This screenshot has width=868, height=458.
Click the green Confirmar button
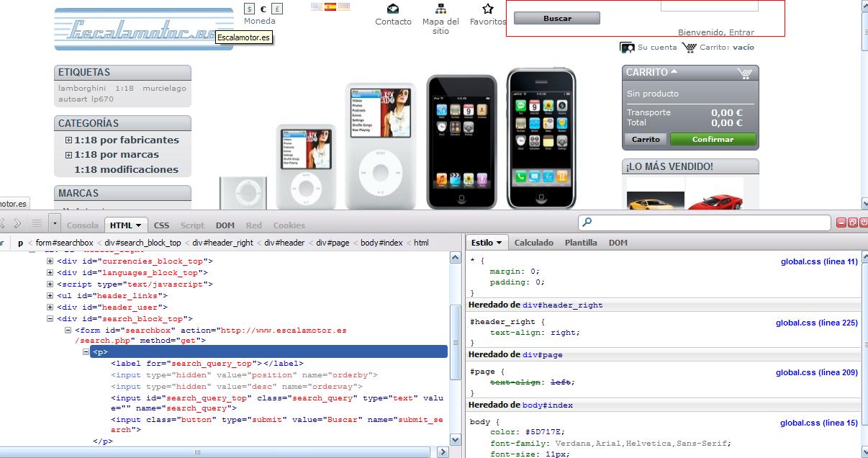pyautogui.click(x=713, y=140)
